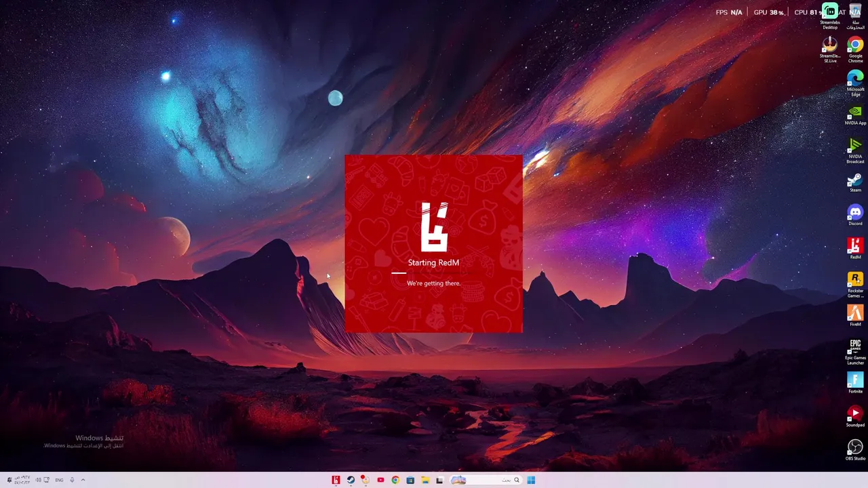Click the ENG language indicator in the tray

click(x=59, y=480)
